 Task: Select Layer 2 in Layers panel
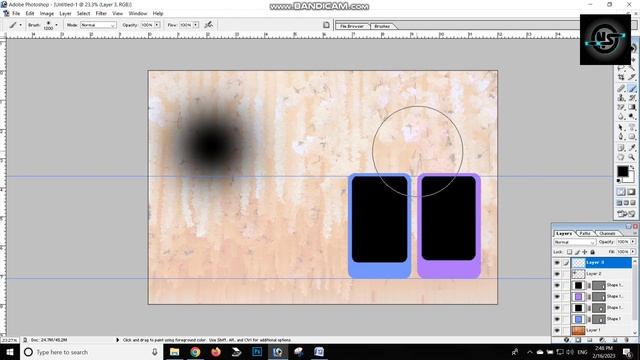(602, 274)
